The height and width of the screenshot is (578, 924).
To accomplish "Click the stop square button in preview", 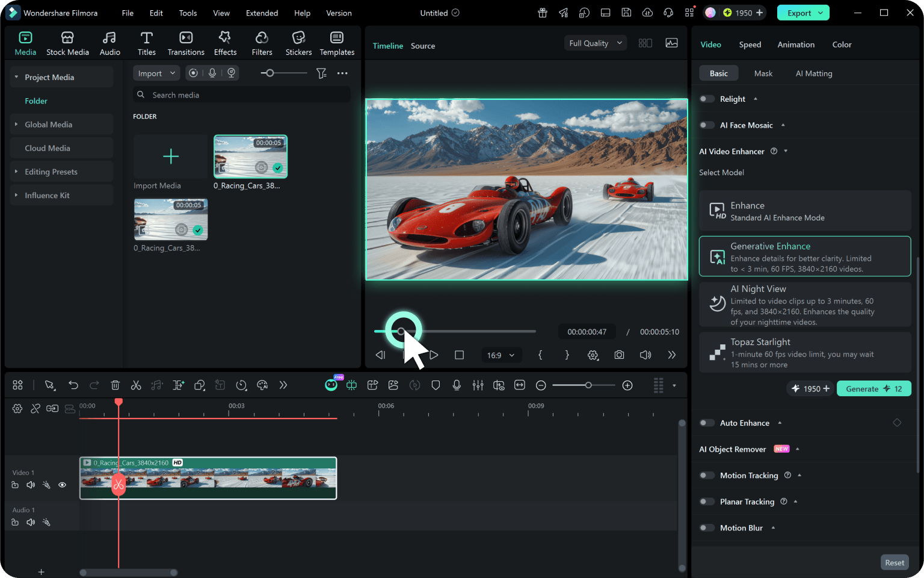I will point(459,355).
